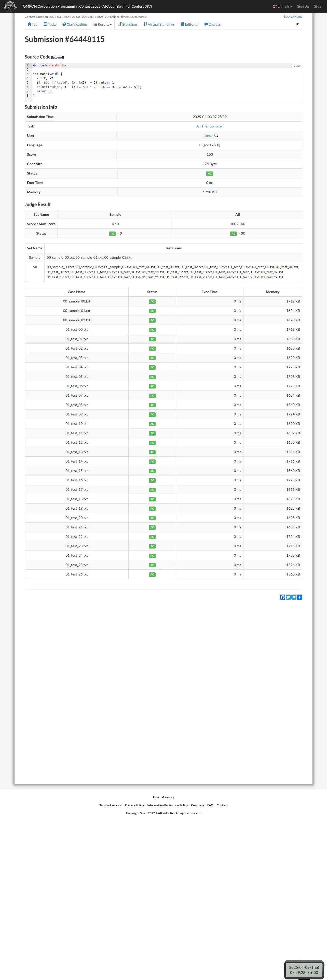This screenshot has height=980, width=327.
Task: Click AC badge for 01_test_15.txt
Action: coord(152,471)
